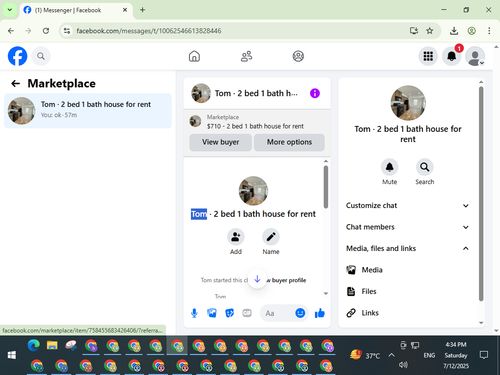Choose a GIF icon
Image resolution: width=500 pixels, height=375 pixels.
pos(247,313)
